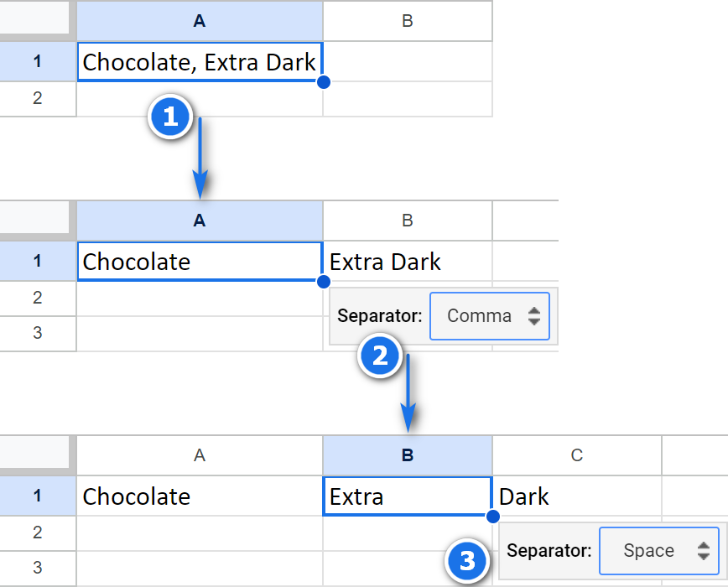728x587 pixels.
Task: Open the Comma separator dropdown
Action: tap(490, 316)
